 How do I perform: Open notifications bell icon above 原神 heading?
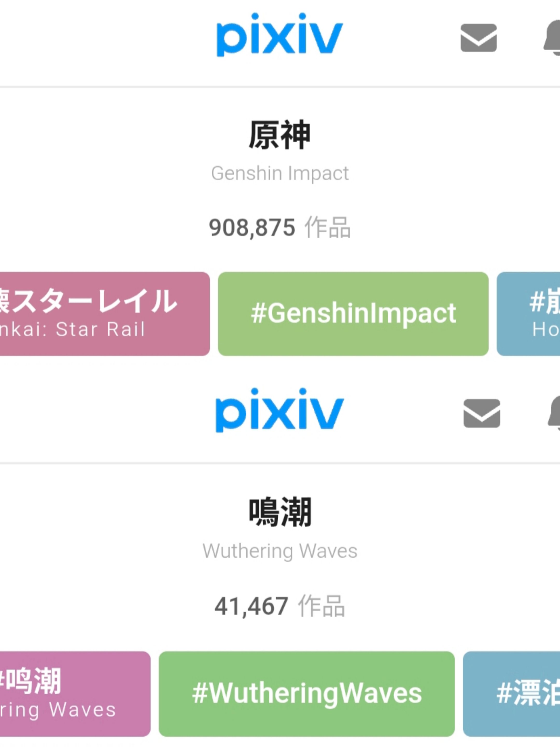coord(551,38)
